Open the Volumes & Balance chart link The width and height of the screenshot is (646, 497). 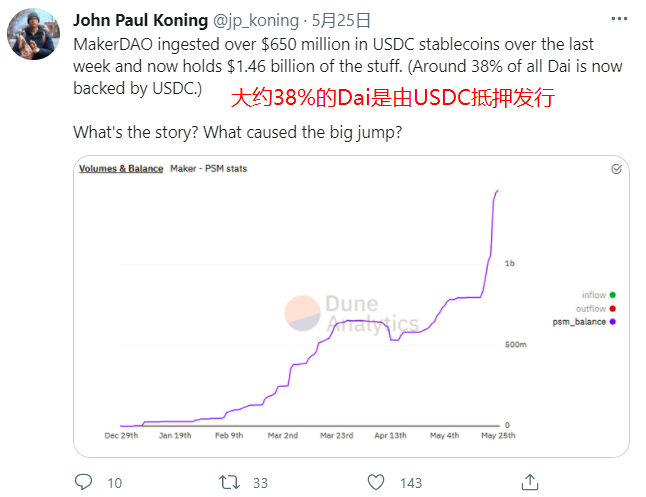[x=121, y=169]
